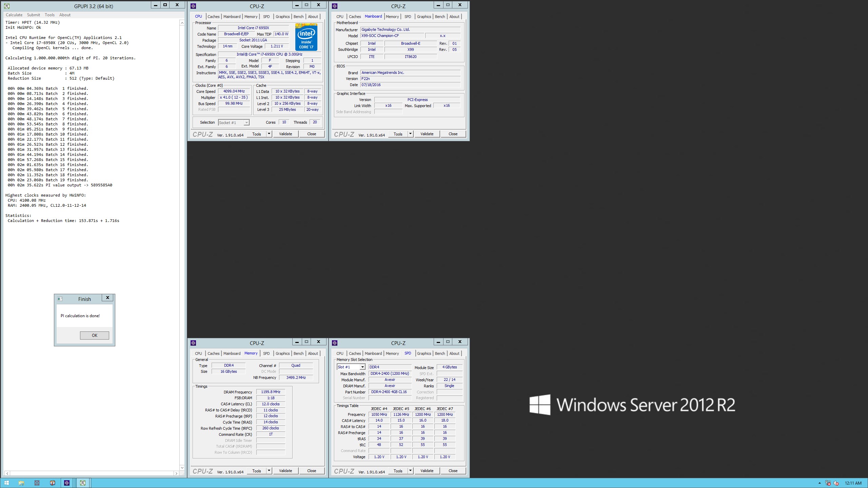Click the BIOS version F22n field
The height and width of the screenshot is (488, 868).
410,79
